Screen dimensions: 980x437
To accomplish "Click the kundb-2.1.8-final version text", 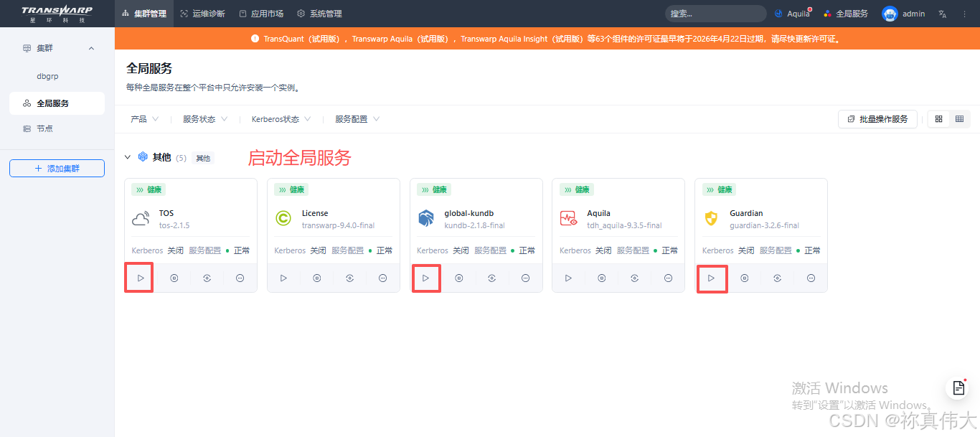I will (474, 225).
